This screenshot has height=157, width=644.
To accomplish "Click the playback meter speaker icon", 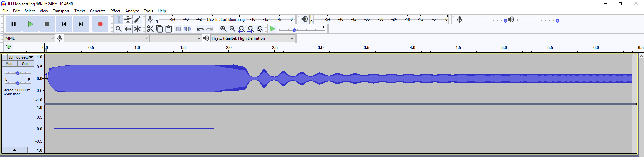I will click(x=304, y=19).
